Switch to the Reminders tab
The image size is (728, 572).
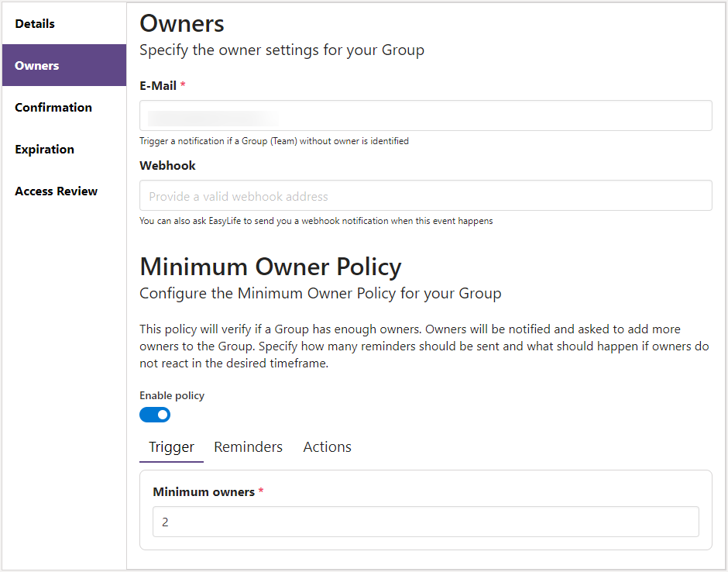tap(248, 446)
